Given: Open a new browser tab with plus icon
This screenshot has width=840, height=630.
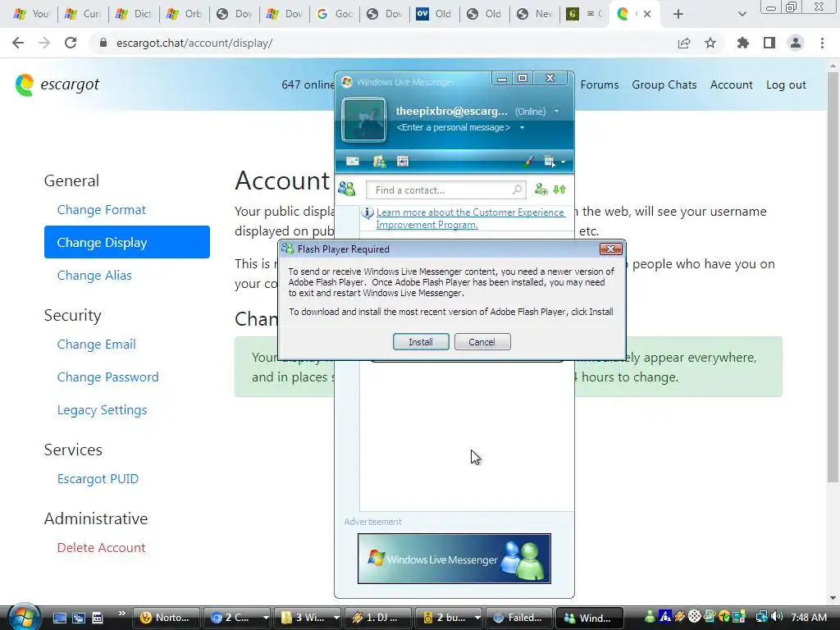Looking at the screenshot, I should [x=678, y=14].
